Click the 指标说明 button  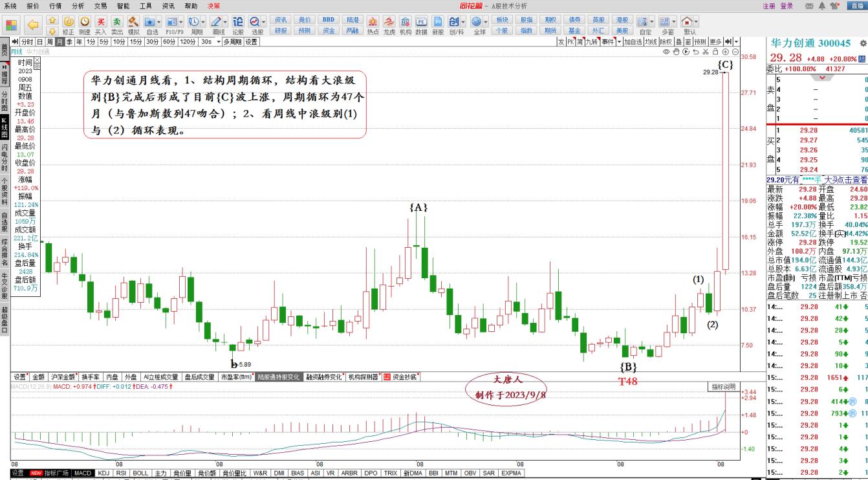click(724, 387)
